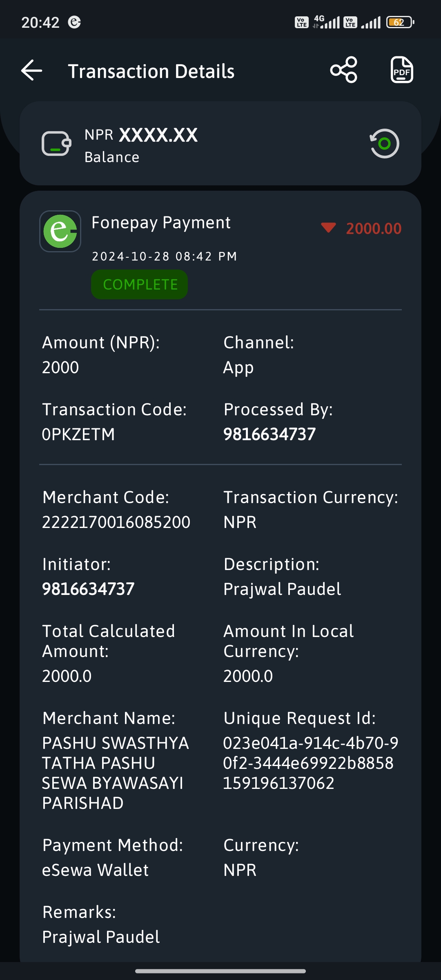Tap the battery indicator in status bar
The width and height of the screenshot is (441, 980).
click(x=400, y=22)
